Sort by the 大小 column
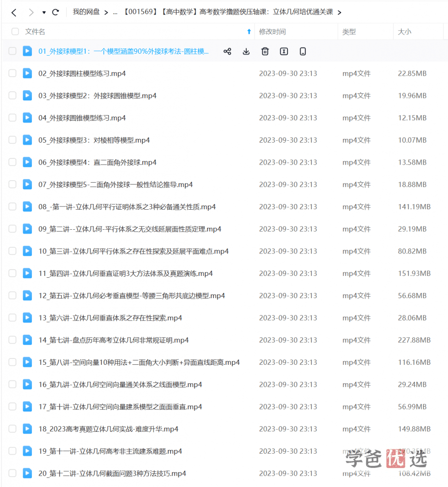The image size is (448, 487). (405, 32)
